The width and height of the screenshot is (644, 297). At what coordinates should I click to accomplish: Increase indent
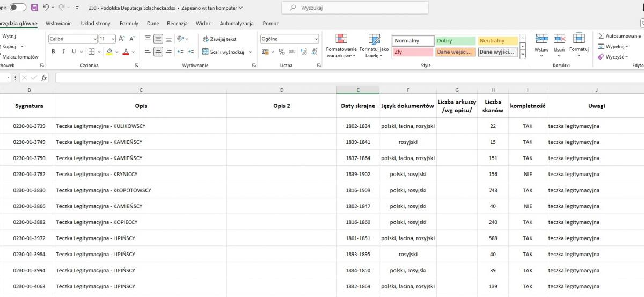[191, 52]
